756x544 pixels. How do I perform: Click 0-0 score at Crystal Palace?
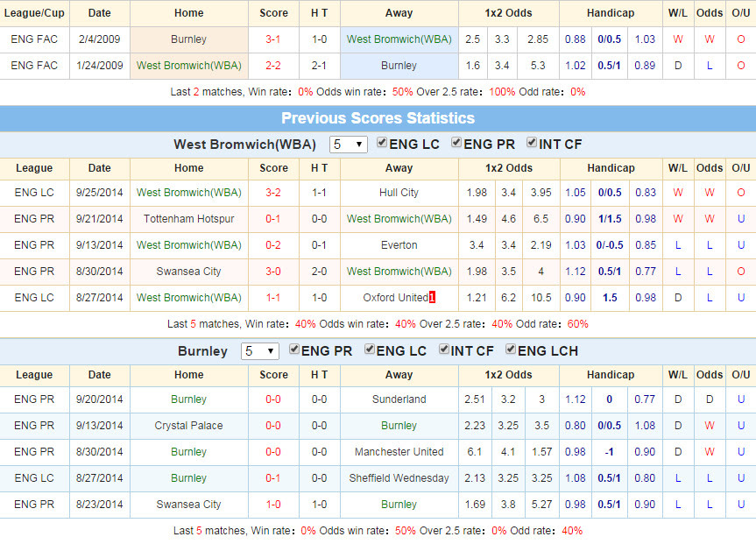point(273,426)
